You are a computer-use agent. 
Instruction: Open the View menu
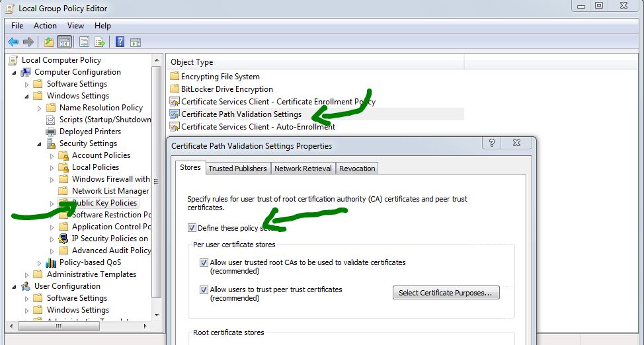[75, 26]
